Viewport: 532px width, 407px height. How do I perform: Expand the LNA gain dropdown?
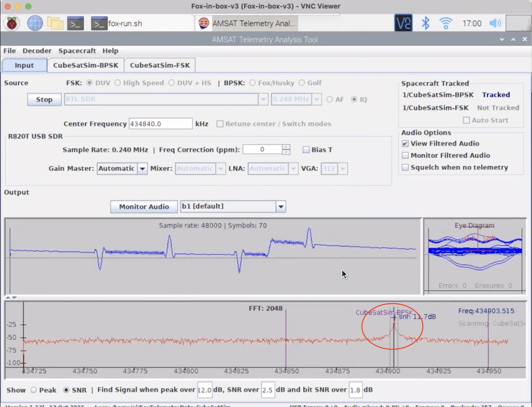tap(293, 168)
